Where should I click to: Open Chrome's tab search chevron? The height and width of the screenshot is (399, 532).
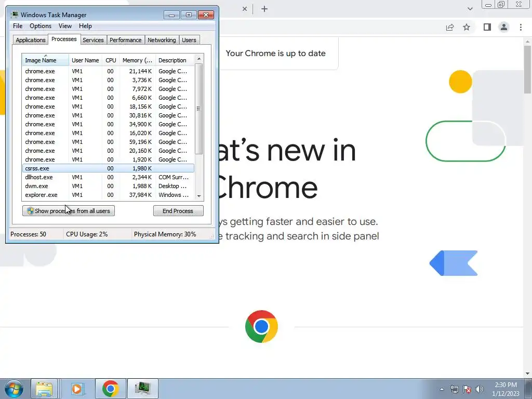[x=470, y=9]
